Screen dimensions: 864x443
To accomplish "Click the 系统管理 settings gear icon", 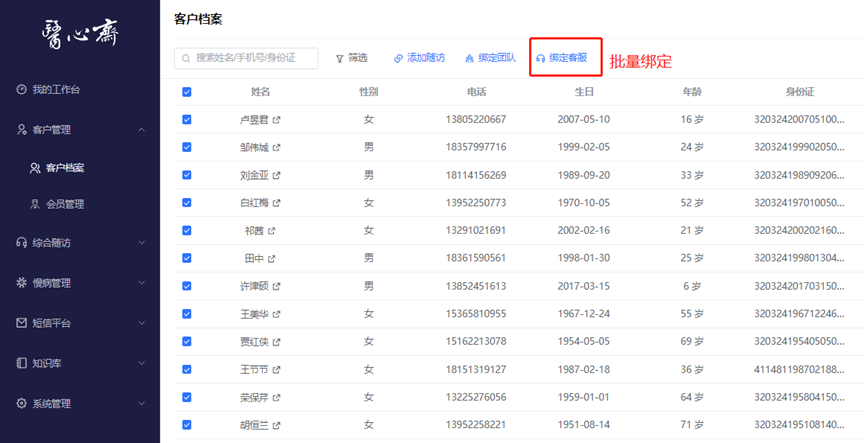I will (21, 403).
